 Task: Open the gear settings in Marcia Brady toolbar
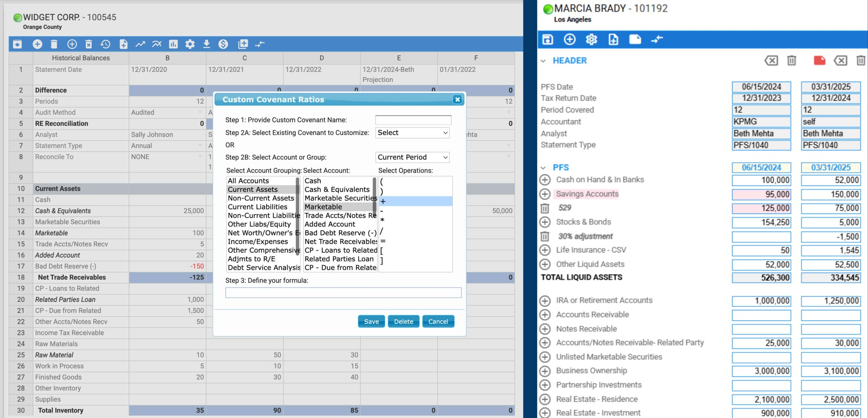tap(591, 39)
